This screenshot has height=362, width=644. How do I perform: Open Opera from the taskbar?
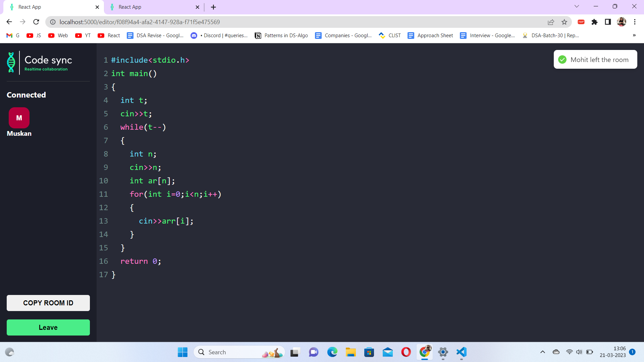406,352
